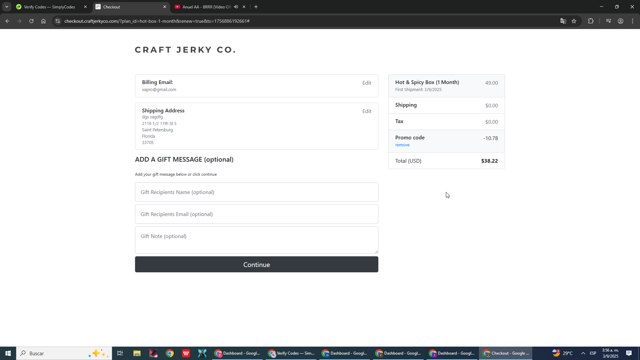Select the Hot & Spicy Box (1 Month) text
This screenshot has width=640, height=360.
[427, 82]
